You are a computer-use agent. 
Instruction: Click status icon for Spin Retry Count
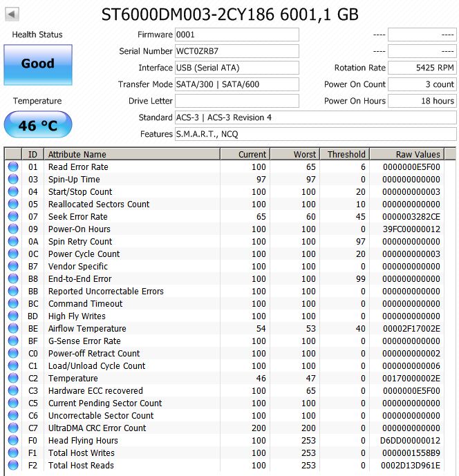click(13, 241)
